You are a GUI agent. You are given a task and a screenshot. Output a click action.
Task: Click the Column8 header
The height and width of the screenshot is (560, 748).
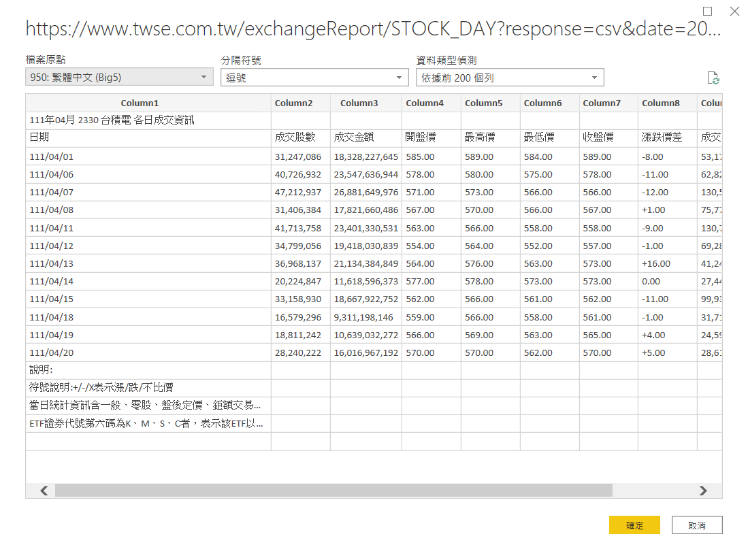[660, 103]
